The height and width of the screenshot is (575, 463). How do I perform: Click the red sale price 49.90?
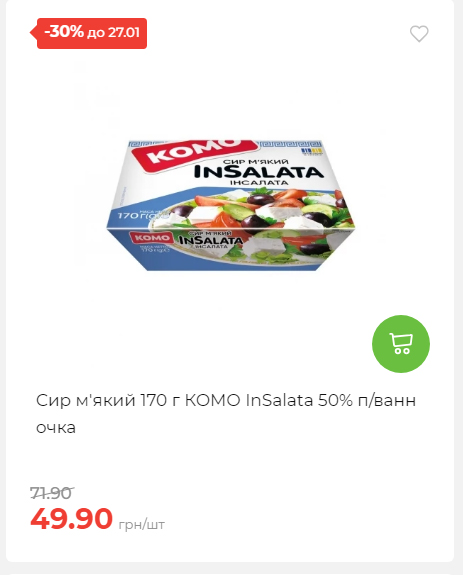pos(71,519)
